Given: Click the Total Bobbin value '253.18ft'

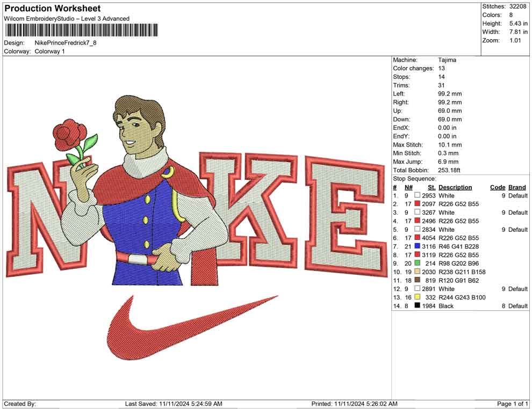Looking at the screenshot, I should [449, 170].
